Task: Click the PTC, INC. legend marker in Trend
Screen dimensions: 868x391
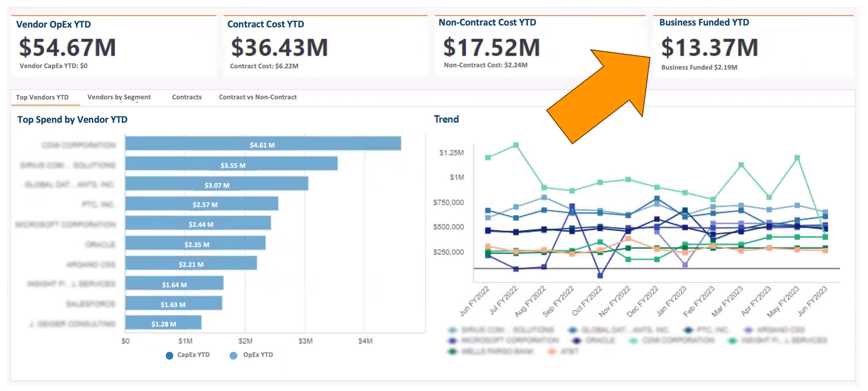Action: [688, 330]
